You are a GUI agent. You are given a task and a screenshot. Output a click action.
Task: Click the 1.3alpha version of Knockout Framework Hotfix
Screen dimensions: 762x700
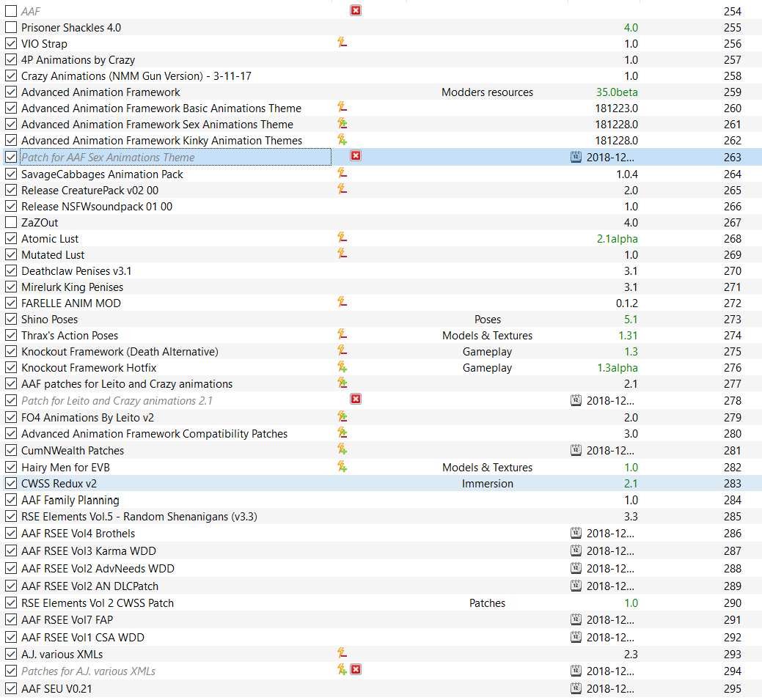tap(618, 368)
